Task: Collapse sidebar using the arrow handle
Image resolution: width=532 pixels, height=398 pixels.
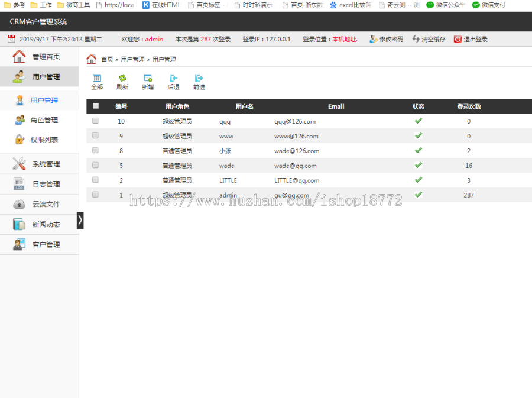Action: coord(80,221)
